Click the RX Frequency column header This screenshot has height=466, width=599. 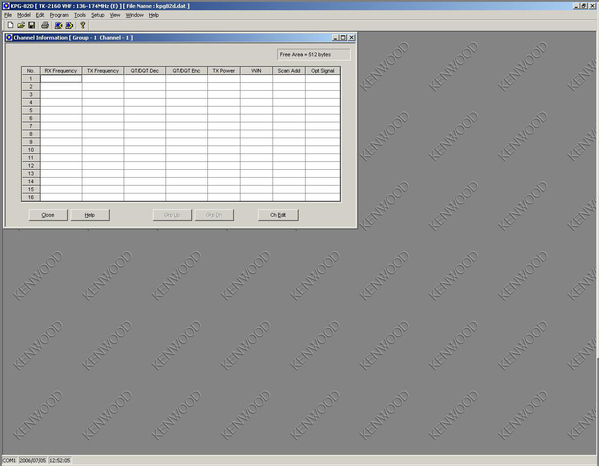click(x=61, y=71)
